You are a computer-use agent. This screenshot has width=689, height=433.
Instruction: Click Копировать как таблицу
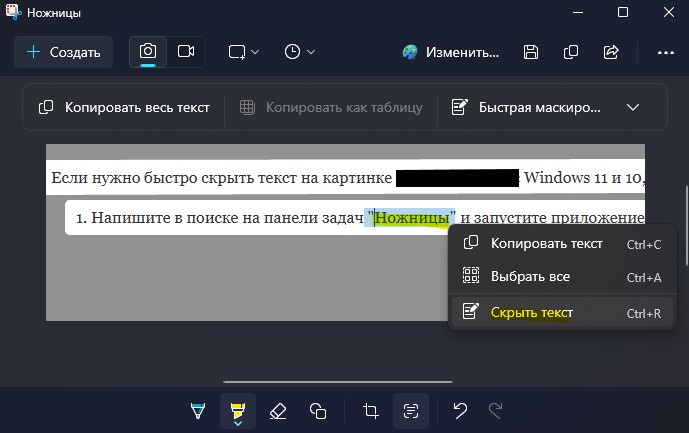331,107
